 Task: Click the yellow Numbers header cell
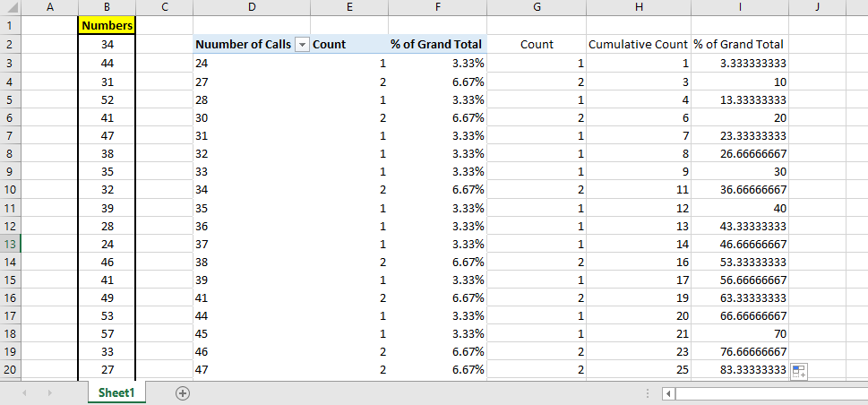pyautogui.click(x=107, y=26)
